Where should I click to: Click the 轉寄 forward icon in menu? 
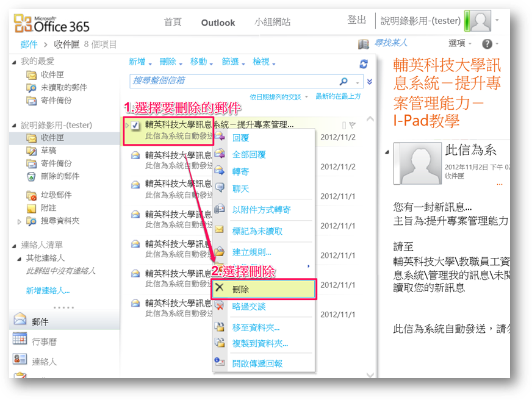click(220, 170)
